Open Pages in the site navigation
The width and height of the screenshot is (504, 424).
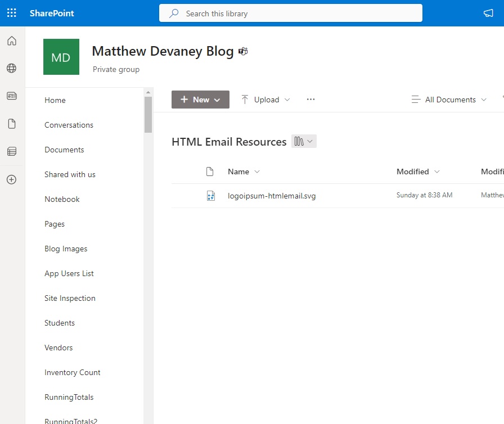click(55, 224)
